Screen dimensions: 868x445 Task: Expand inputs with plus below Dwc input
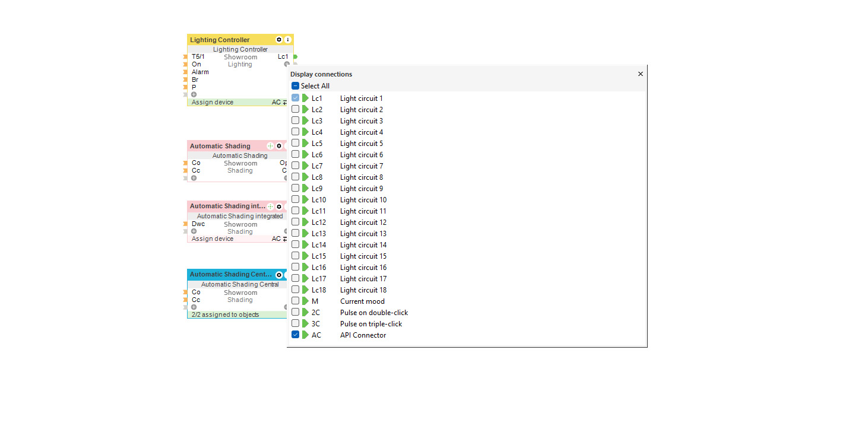point(194,231)
